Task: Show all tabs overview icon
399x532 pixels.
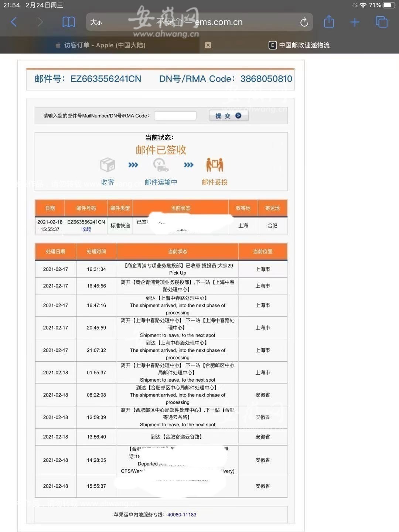Action: pos(381,22)
